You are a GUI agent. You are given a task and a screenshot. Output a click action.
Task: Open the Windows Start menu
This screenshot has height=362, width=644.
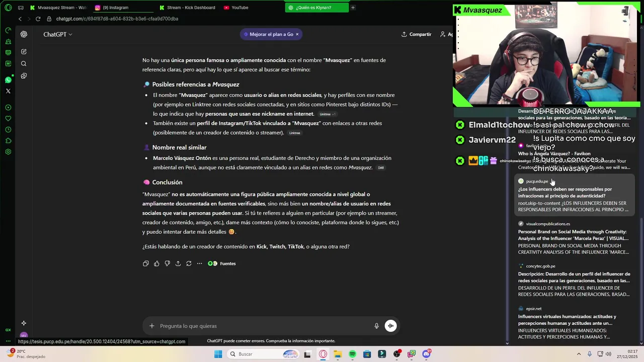(218, 354)
